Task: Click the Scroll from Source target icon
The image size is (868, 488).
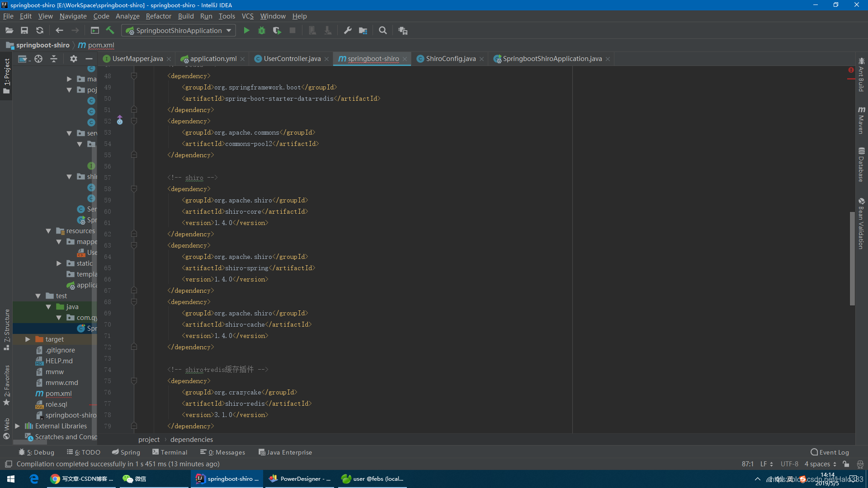Action: 38,59
